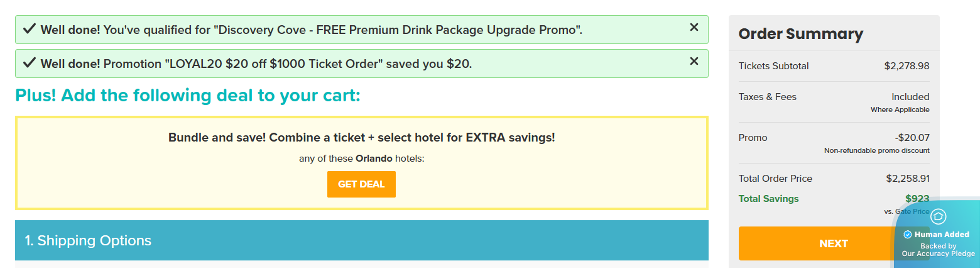Click the checkmark icon in LOYAL20 alert
This screenshot has height=268, width=980.
point(29,62)
